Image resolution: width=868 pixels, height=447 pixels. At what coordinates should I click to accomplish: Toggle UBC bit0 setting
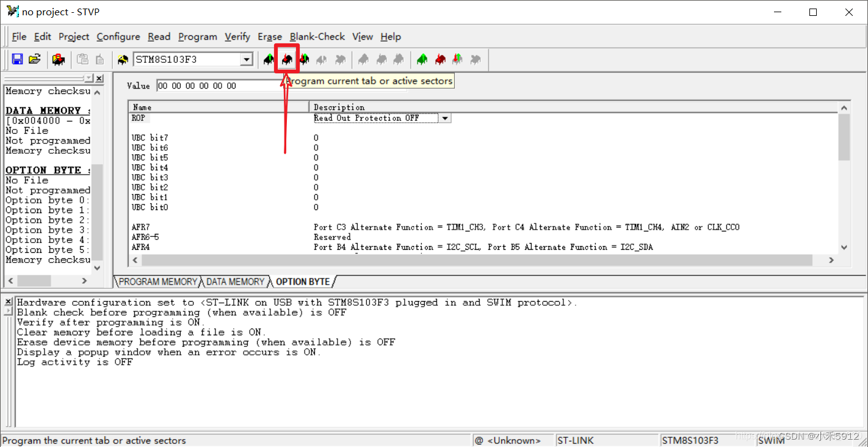coord(316,207)
